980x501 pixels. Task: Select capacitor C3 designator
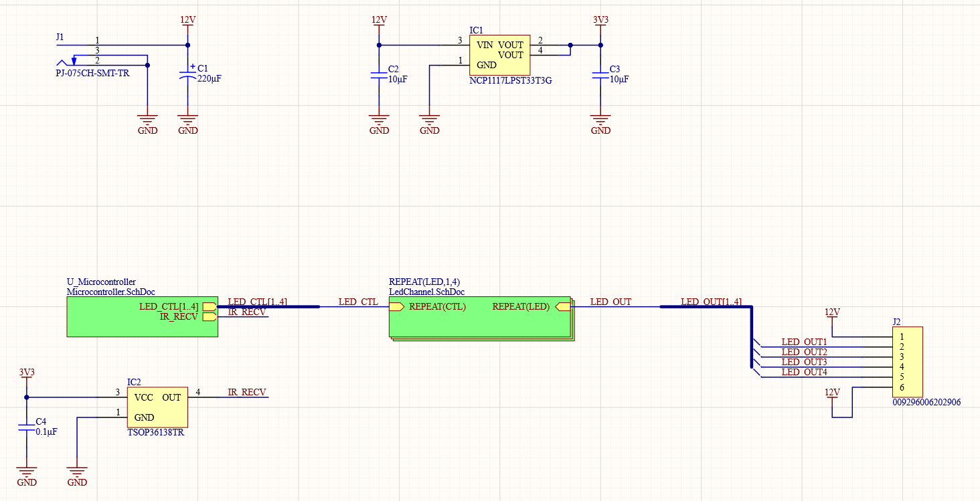click(x=615, y=69)
